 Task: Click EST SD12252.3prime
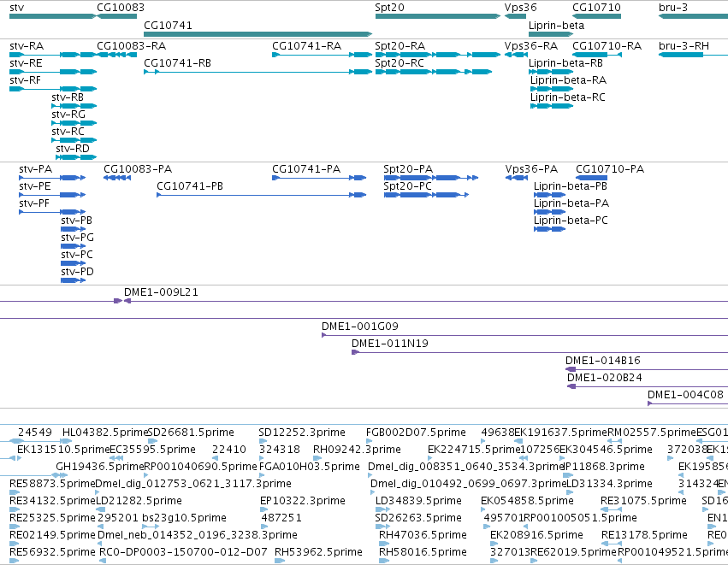coord(263,441)
